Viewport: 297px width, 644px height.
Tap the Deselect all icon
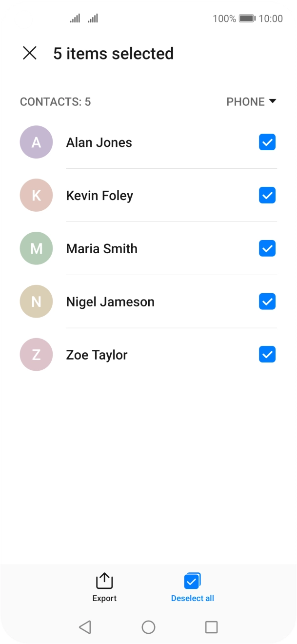[192, 581]
